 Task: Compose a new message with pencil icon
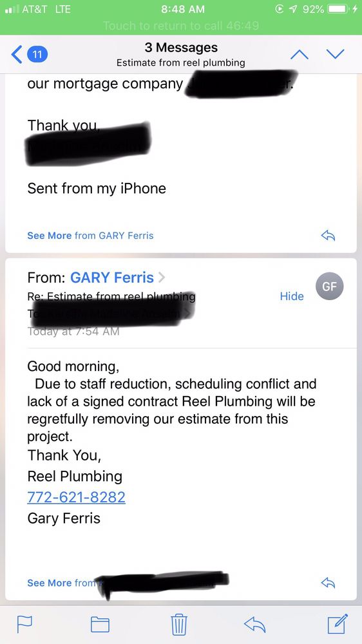[338, 623]
